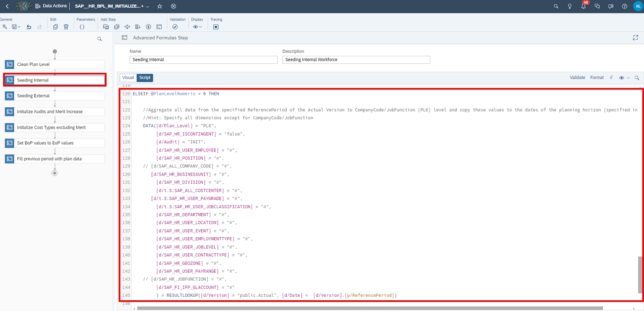This screenshot has height=311, width=644.
Task: Add a cross-model copy step
Action: click(x=116, y=27)
